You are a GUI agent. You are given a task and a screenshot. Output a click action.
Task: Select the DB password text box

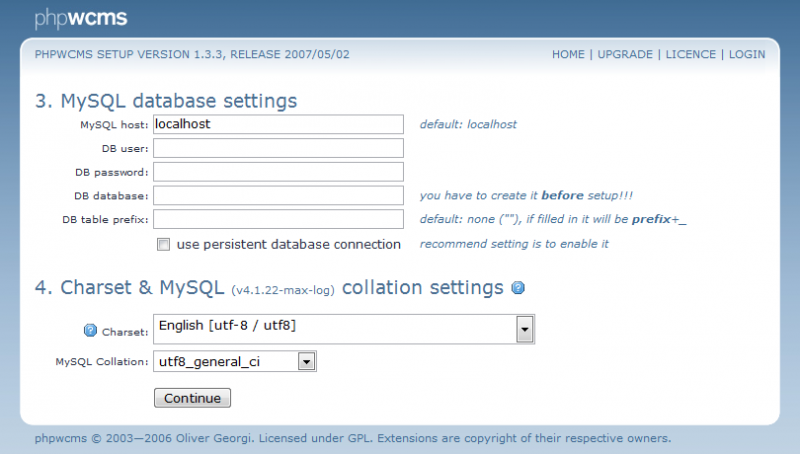coord(278,172)
